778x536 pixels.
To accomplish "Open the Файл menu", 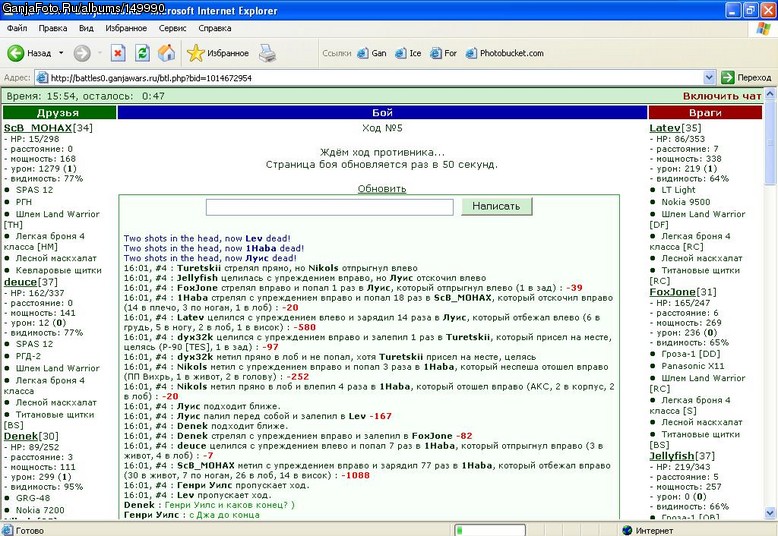I will coord(17,28).
